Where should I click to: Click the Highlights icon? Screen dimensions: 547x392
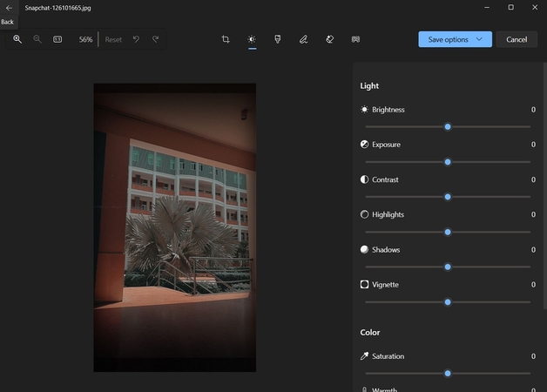(x=364, y=214)
